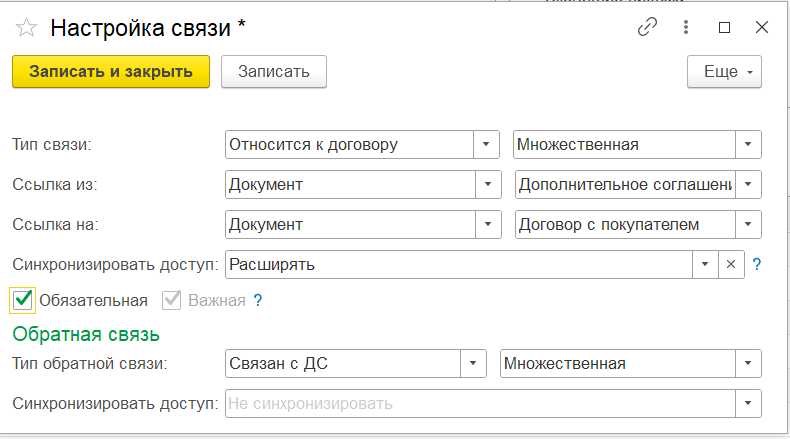Maximize the Настройка связи window
The image size is (790, 439).
coord(724,28)
